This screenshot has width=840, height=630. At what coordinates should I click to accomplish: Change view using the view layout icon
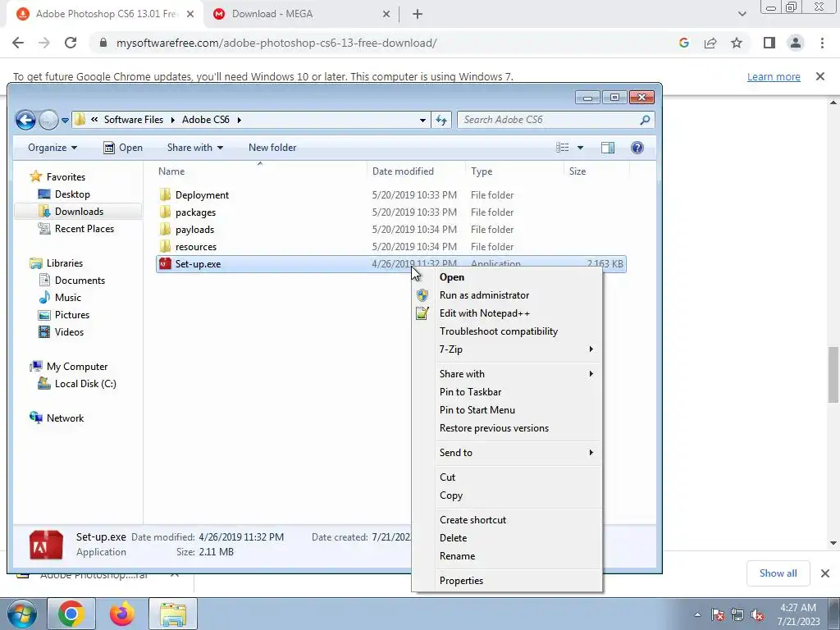pyautogui.click(x=562, y=148)
